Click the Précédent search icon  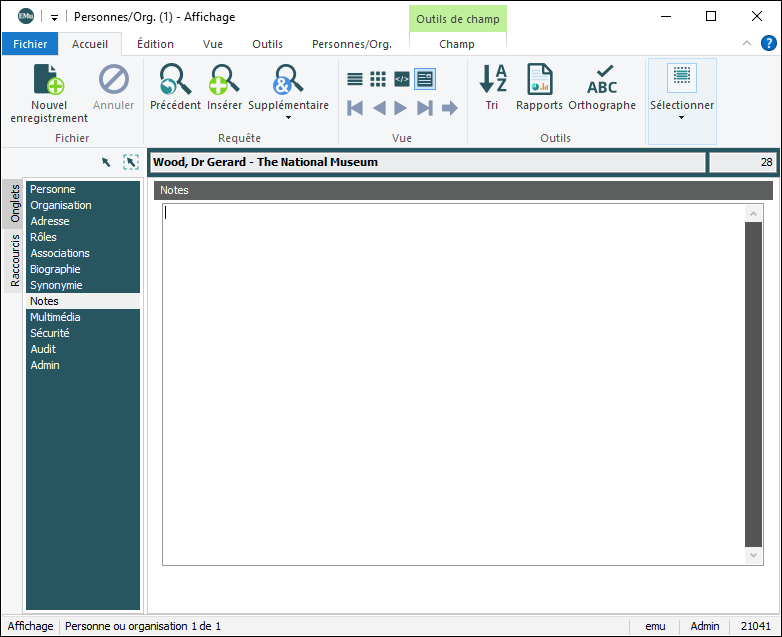pyautogui.click(x=175, y=80)
